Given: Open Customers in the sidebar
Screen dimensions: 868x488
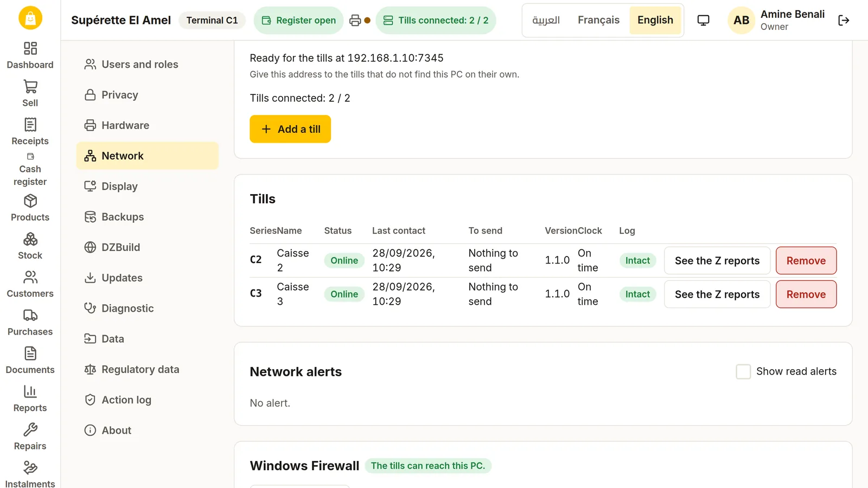Looking at the screenshot, I should [30, 285].
